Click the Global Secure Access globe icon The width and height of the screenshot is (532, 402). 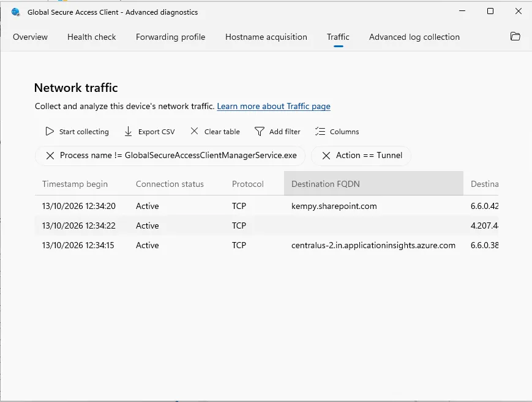(15, 12)
